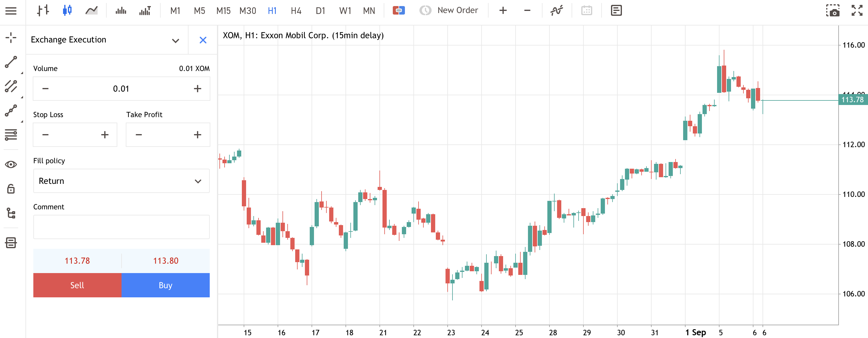Toggle the drawing lock icon

click(11, 188)
